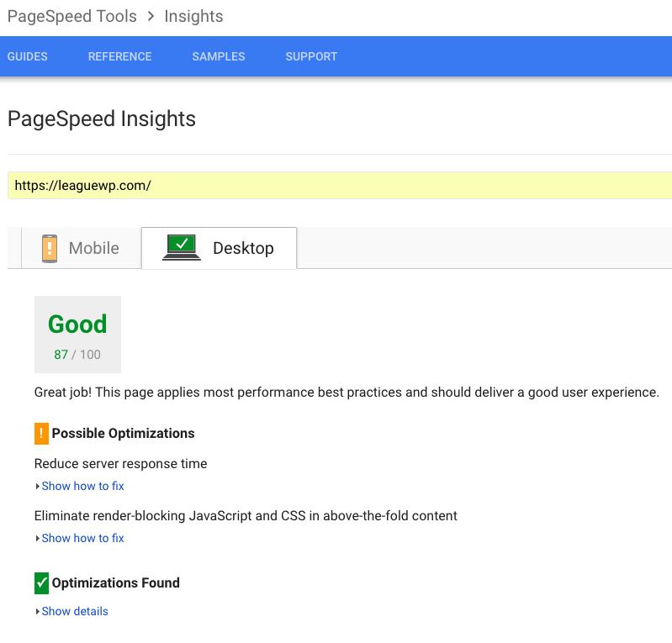Screen dimensions: 672x643
Task: Click the Good 87 / 100 score box
Action: point(77,335)
